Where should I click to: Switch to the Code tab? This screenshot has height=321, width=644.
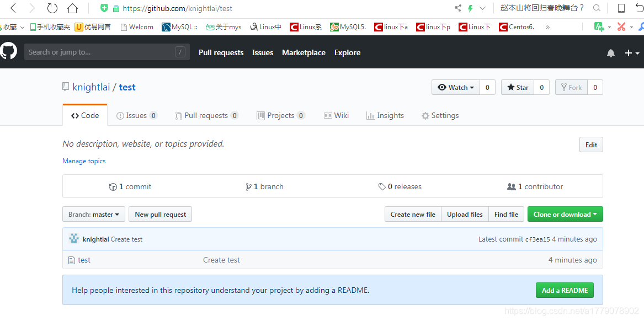click(85, 115)
